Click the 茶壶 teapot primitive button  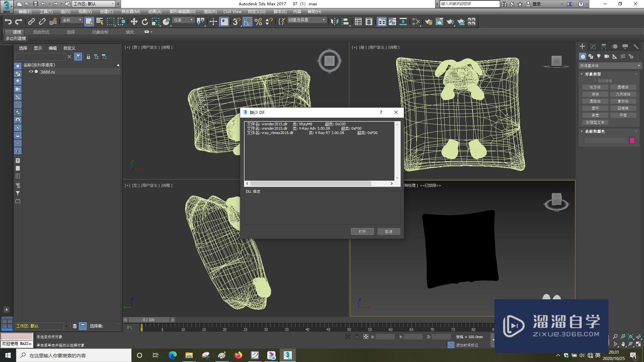(595, 115)
